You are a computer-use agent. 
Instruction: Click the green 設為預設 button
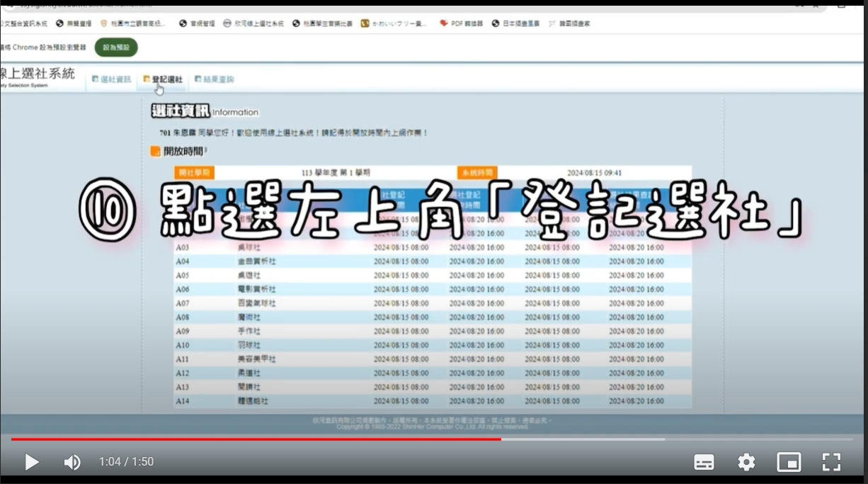[x=116, y=47]
